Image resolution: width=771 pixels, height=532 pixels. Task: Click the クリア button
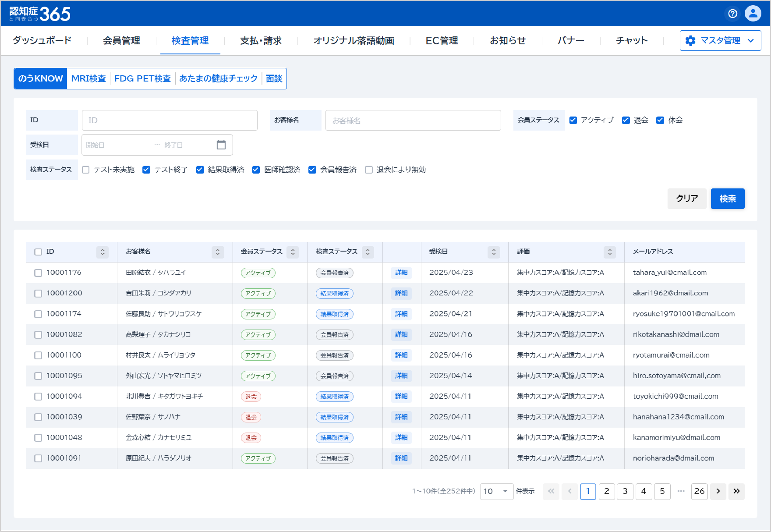pos(686,199)
